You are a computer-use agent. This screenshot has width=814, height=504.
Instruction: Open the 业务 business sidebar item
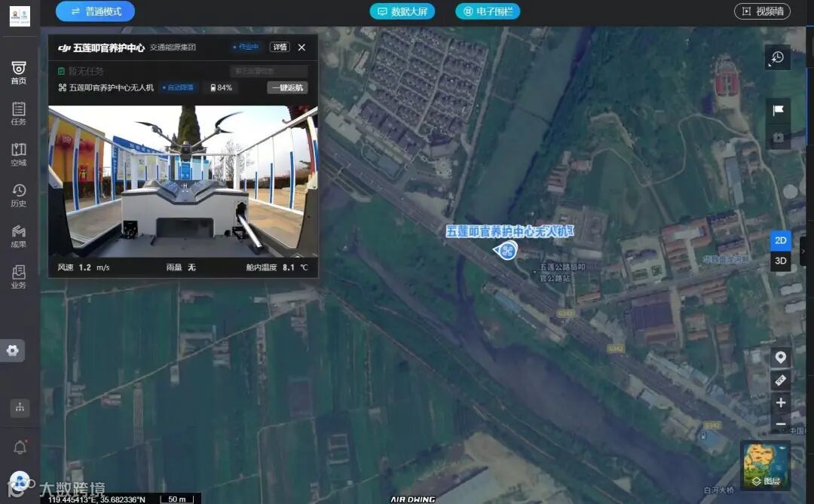coord(19,276)
